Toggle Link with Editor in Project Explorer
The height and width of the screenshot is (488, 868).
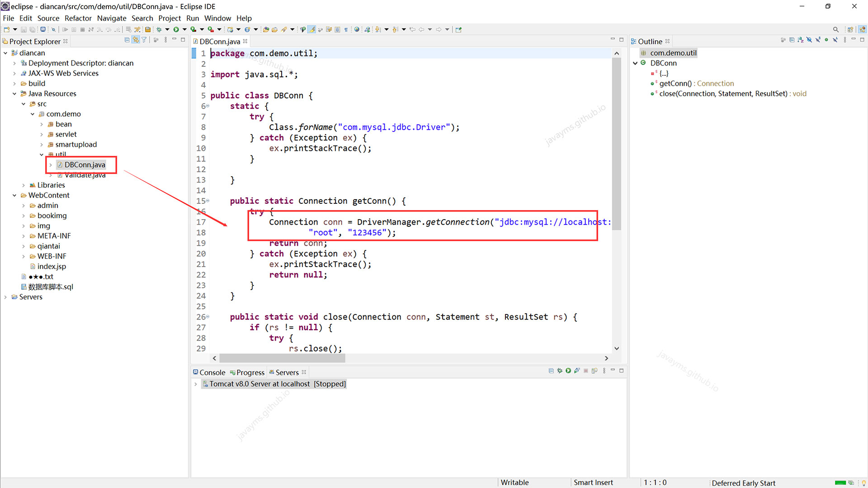(136, 40)
